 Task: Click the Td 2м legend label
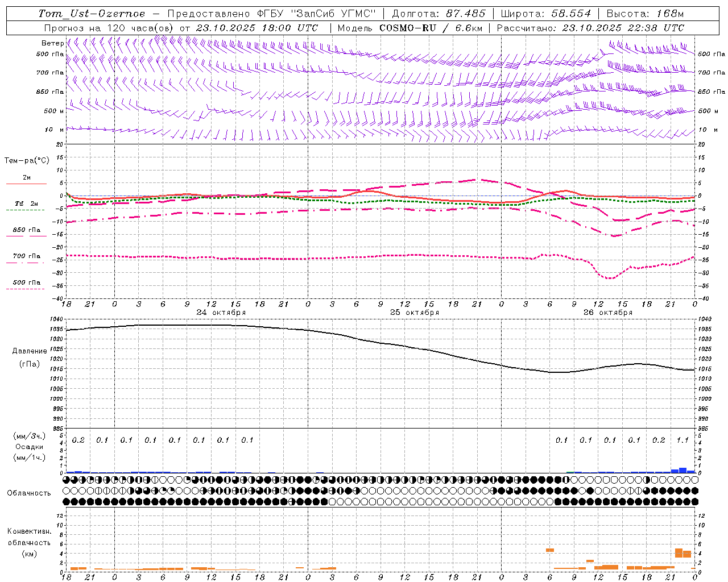pos(26,203)
